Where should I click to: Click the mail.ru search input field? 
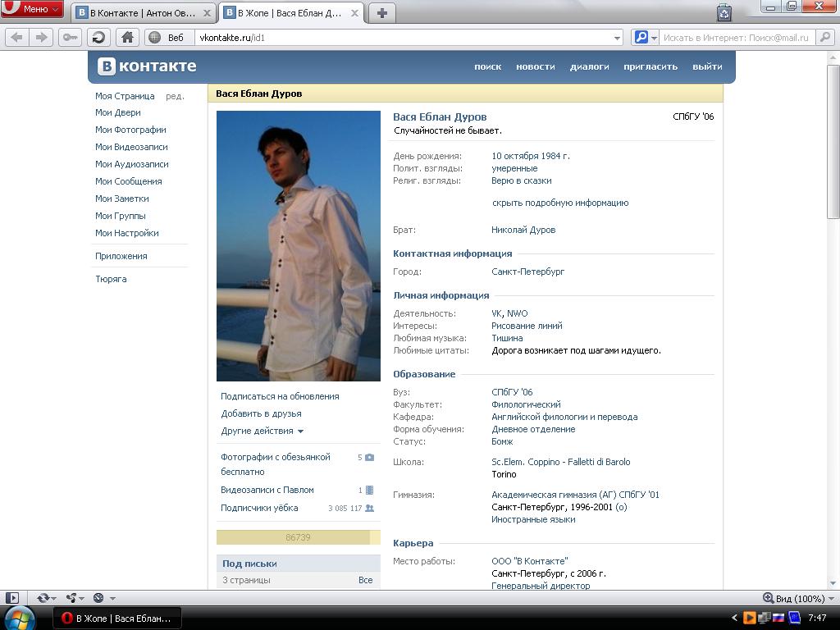pos(736,38)
